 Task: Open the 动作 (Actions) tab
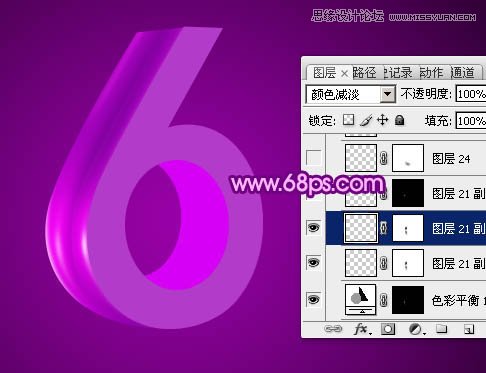tap(431, 72)
